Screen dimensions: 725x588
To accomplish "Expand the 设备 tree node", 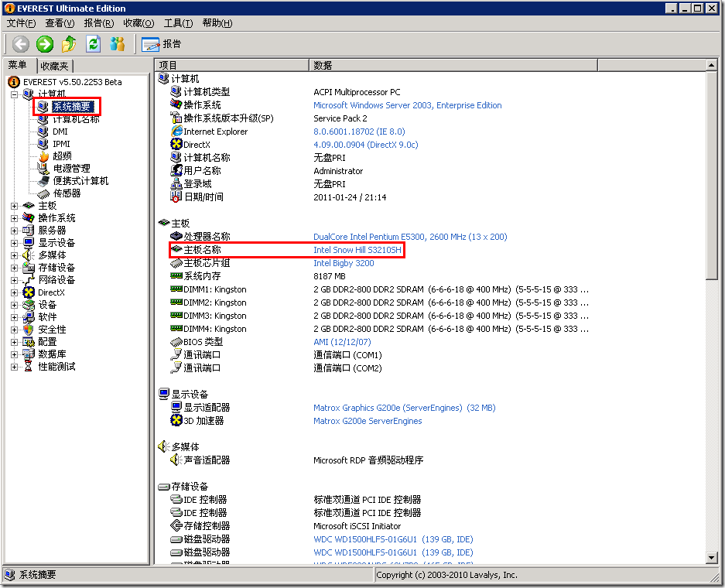I will pos(15,305).
